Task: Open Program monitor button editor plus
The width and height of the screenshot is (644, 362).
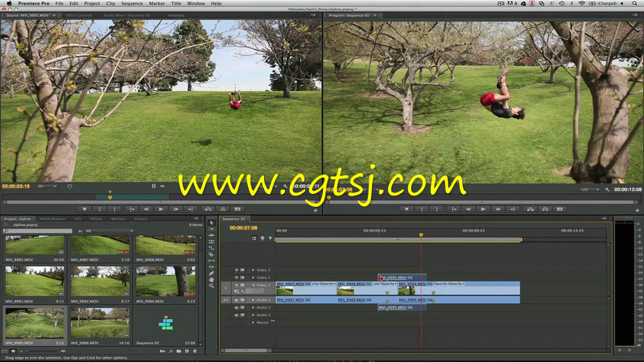Action: point(637,211)
